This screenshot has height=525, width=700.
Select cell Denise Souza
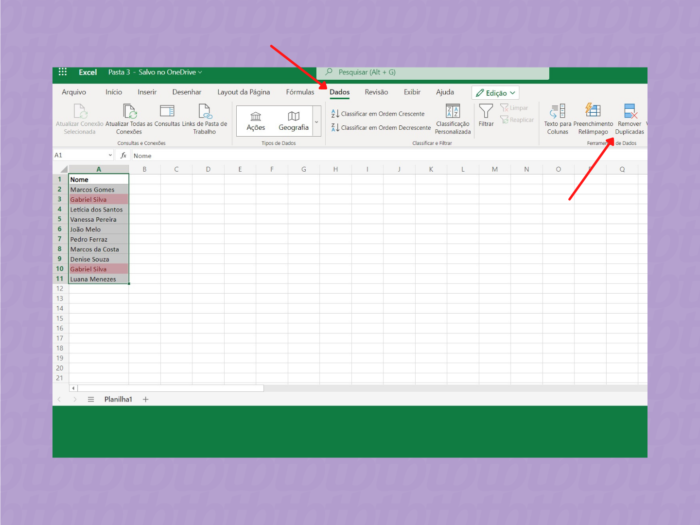(x=99, y=259)
